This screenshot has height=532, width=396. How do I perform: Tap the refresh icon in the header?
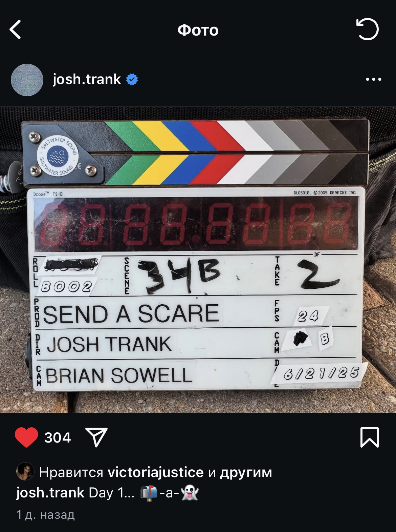pyautogui.click(x=368, y=29)
